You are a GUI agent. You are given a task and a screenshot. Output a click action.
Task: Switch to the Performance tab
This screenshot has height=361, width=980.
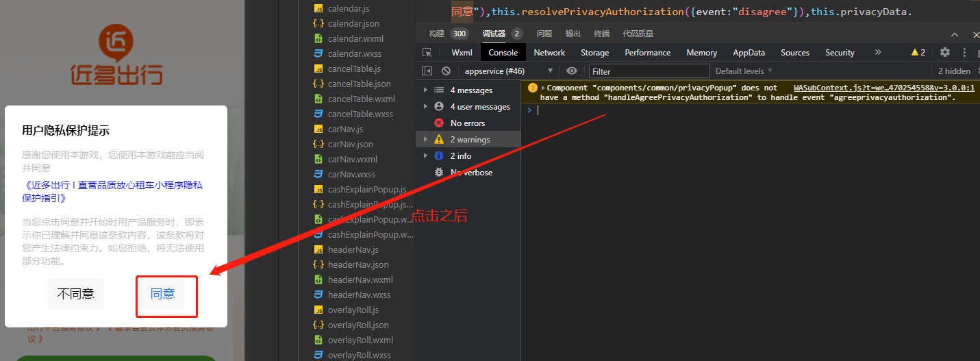point(648,53)
